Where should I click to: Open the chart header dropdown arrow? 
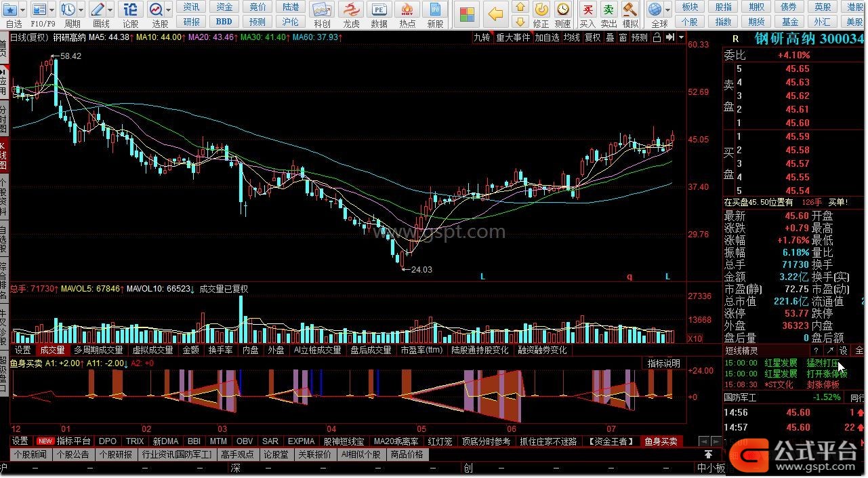coord(681,38)
